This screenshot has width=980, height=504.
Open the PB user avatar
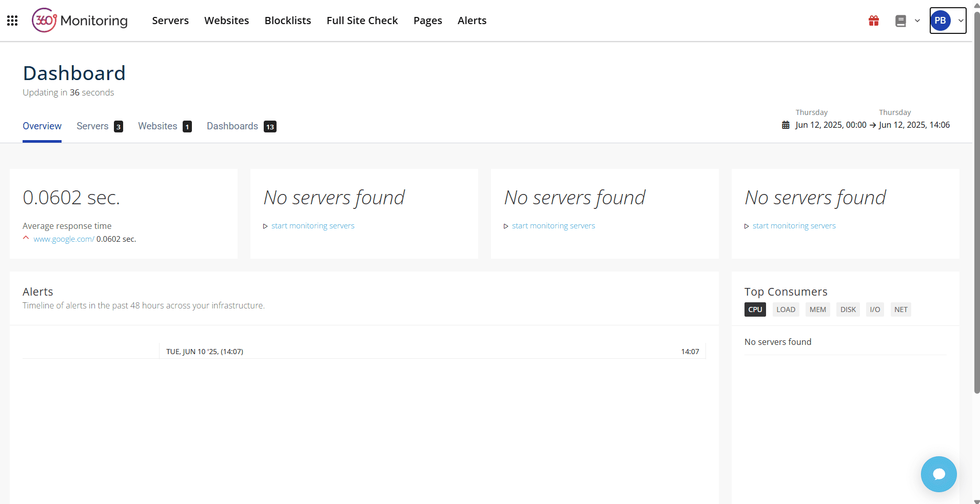coord(940,21)
